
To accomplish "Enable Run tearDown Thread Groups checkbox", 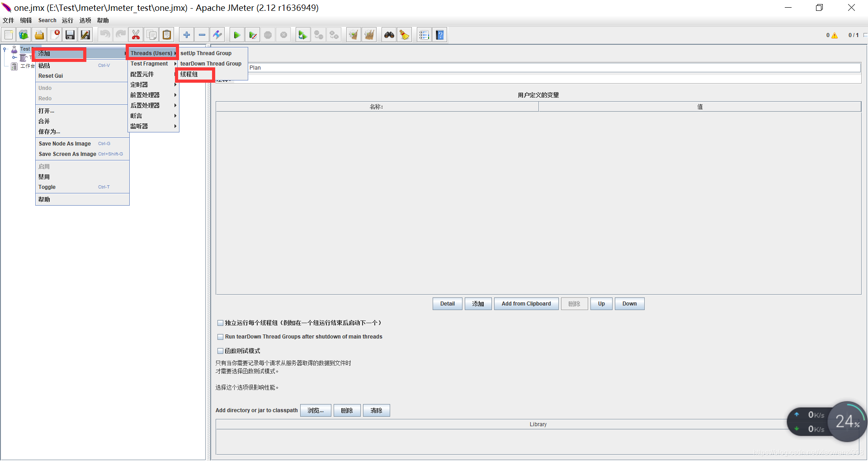I will click(220, 337).
